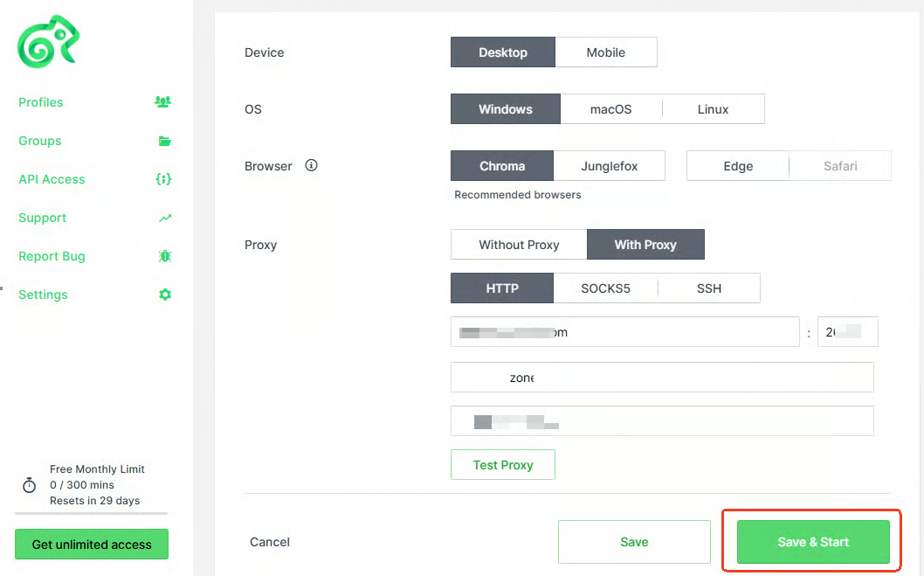Image resolution: width=924 pixels, height=576 pixels.
Task: Click the Groups folder icon
Action: (x=164, y=141)
